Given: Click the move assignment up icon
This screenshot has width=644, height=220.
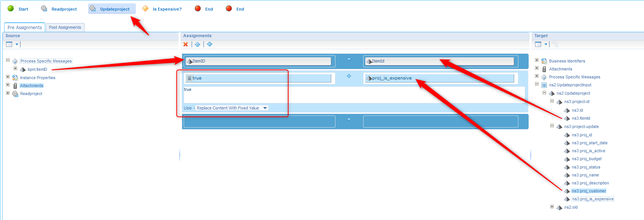Looking at the screenshot, I should click(x=197, y=44).
